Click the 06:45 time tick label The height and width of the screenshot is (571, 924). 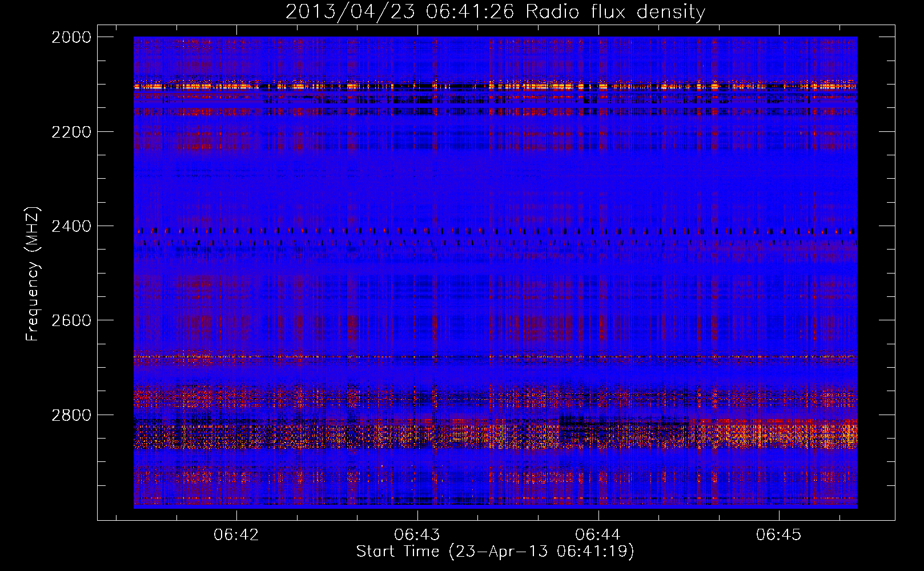779,534
